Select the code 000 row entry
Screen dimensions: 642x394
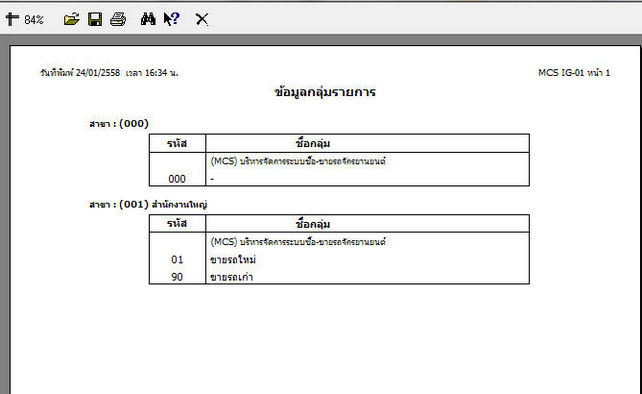pos(339,179)
